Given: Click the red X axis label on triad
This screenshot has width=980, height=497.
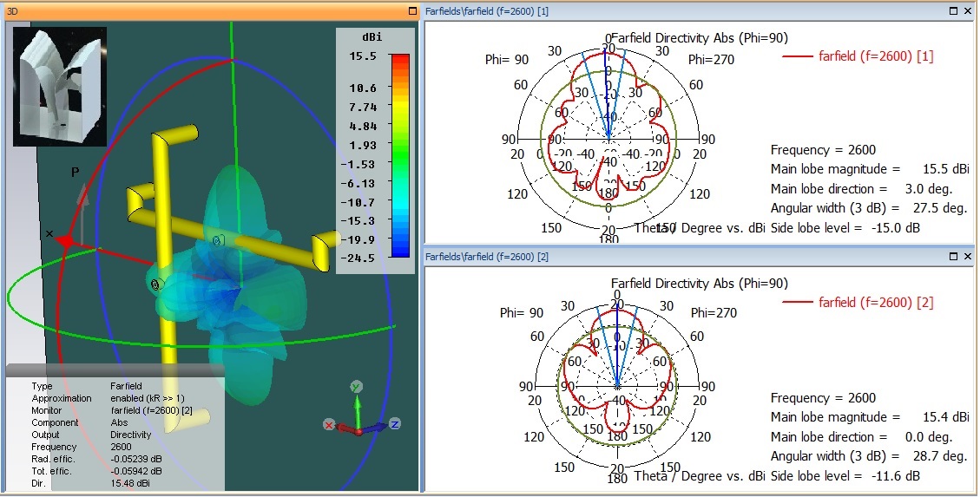Looking at the screenshot, I should (329, 424).
